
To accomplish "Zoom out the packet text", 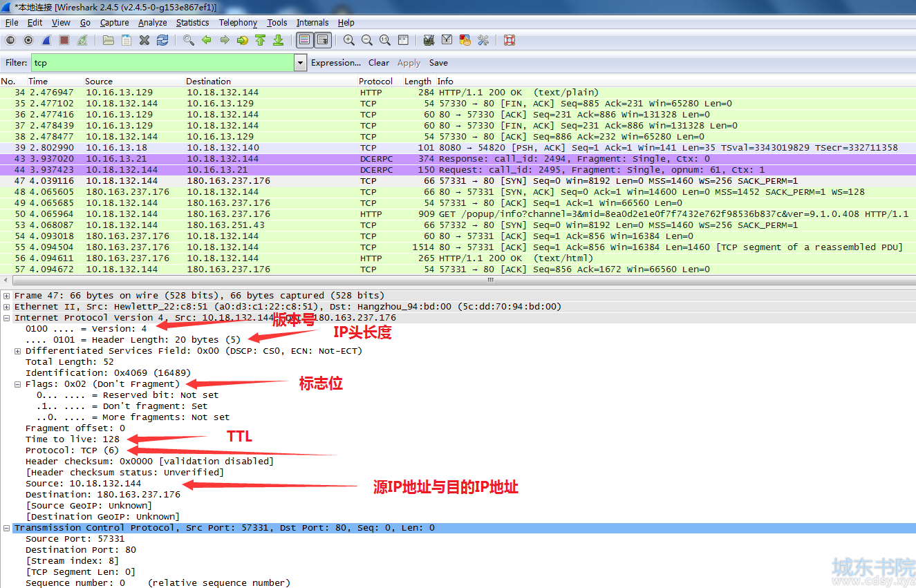I will click(x=367, y=40).
